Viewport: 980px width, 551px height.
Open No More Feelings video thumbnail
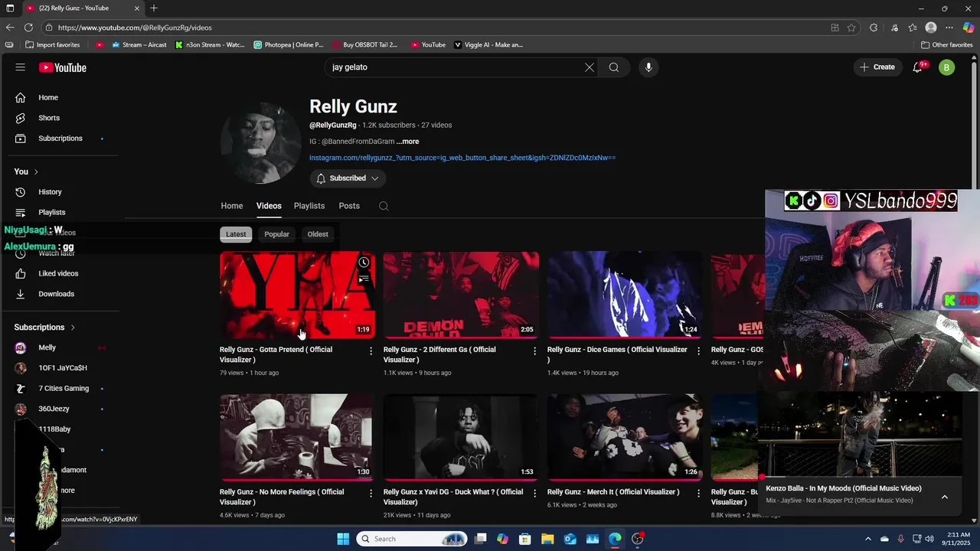[x=297, y=437]
